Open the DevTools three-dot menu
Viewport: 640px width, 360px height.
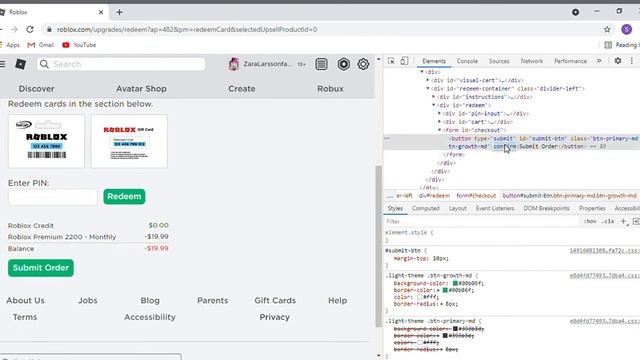632,60
